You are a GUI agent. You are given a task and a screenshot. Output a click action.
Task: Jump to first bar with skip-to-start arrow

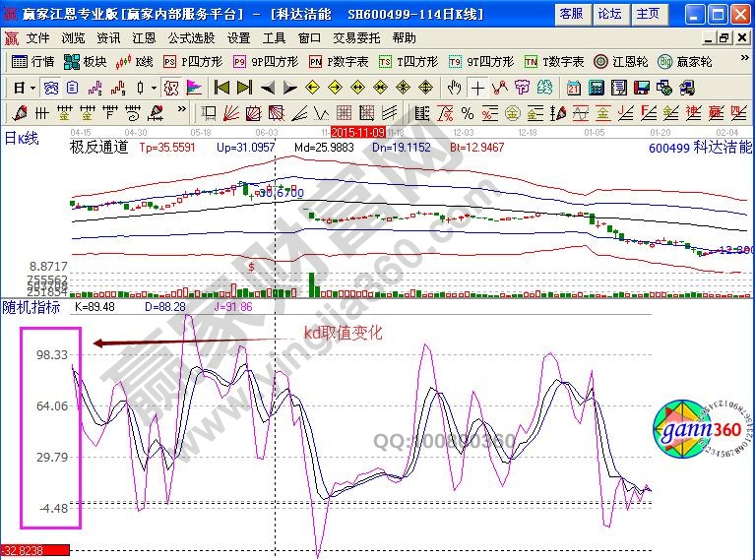[x=220, y=87]
